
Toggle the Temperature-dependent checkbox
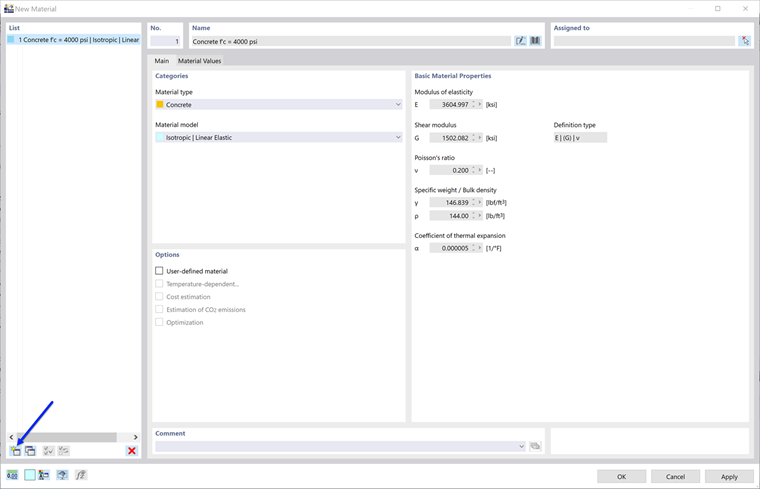click(159, 284)
